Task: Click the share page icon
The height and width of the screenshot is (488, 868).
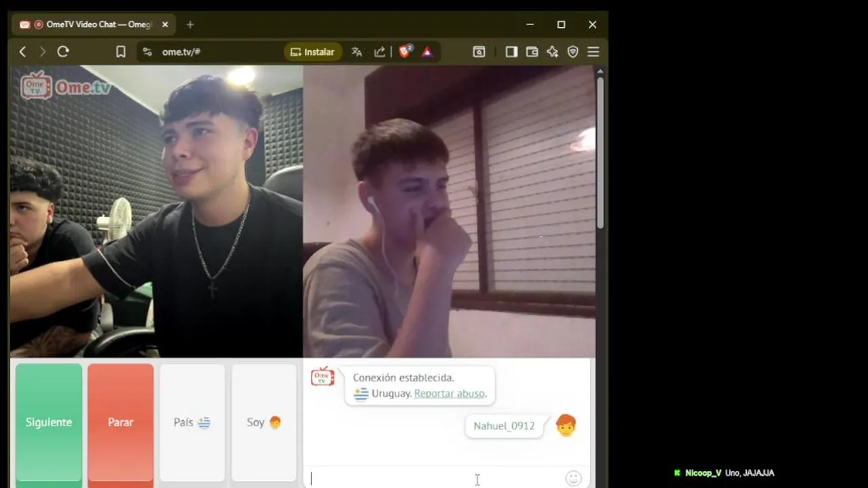Action: click(x=380, y=52)
